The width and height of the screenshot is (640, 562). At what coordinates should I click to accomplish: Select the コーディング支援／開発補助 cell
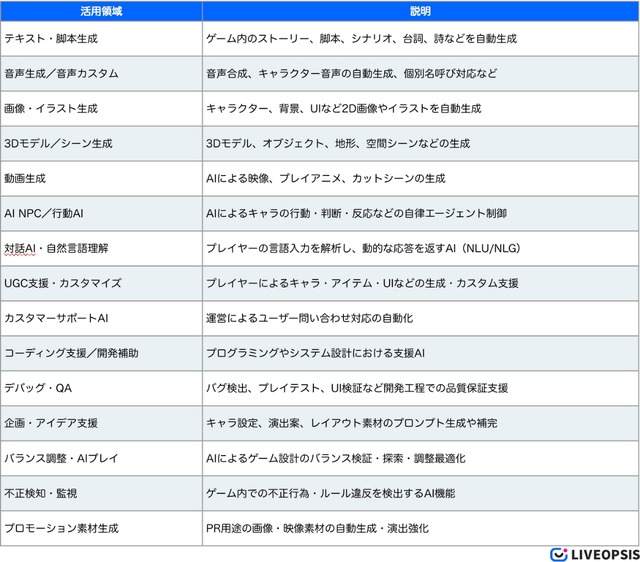[71, 353]
